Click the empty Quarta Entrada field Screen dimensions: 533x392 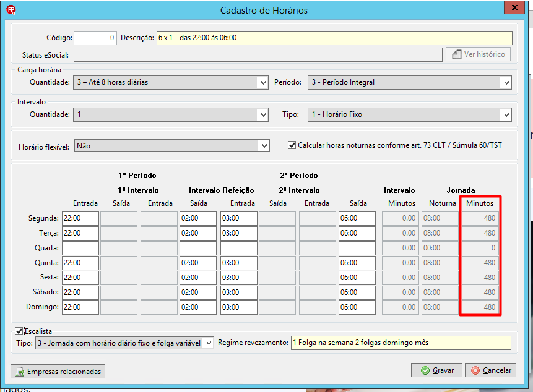[x=80, y=248]
